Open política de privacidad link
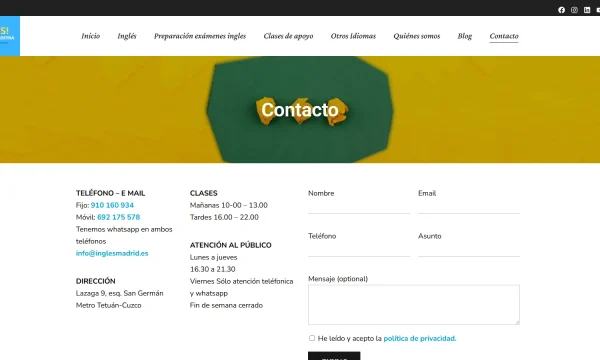The image size is (600, 360). [x=420, y=339]
